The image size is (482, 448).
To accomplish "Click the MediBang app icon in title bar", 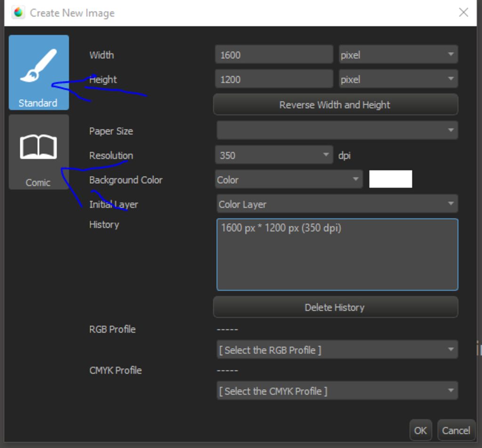I will coord(18,12).
